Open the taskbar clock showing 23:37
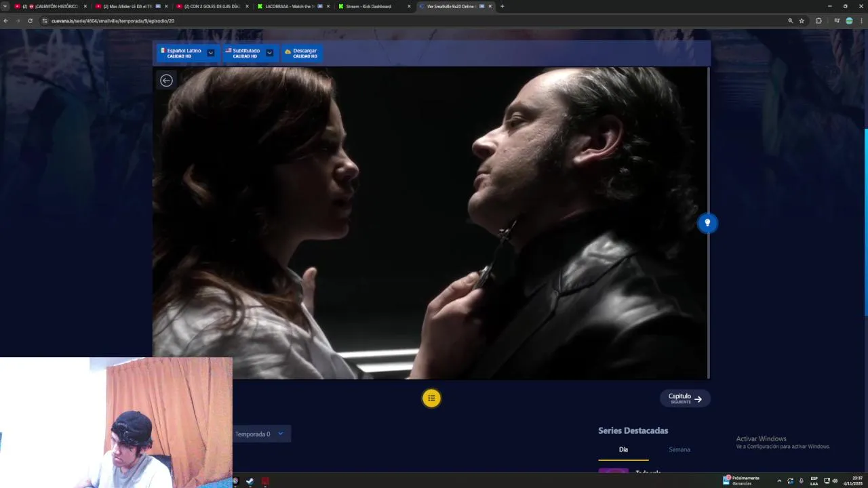Viewport: 868px width, 488px height. point(853,481)
